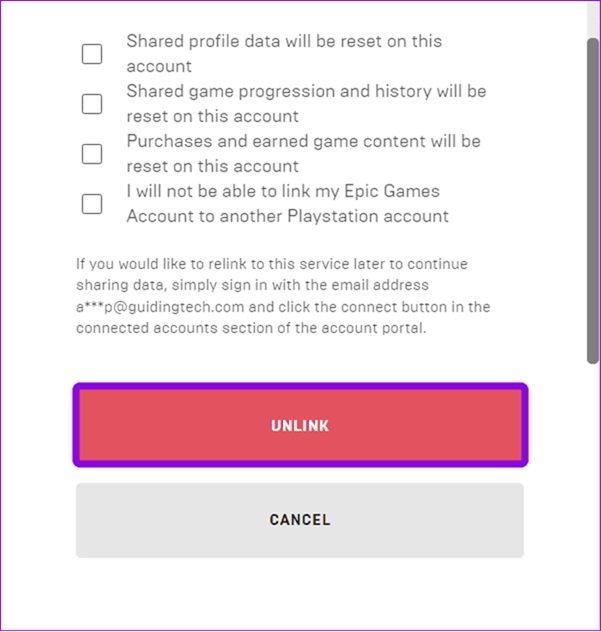Click 'reset on this account' under game progression

[x=212, y=116]
